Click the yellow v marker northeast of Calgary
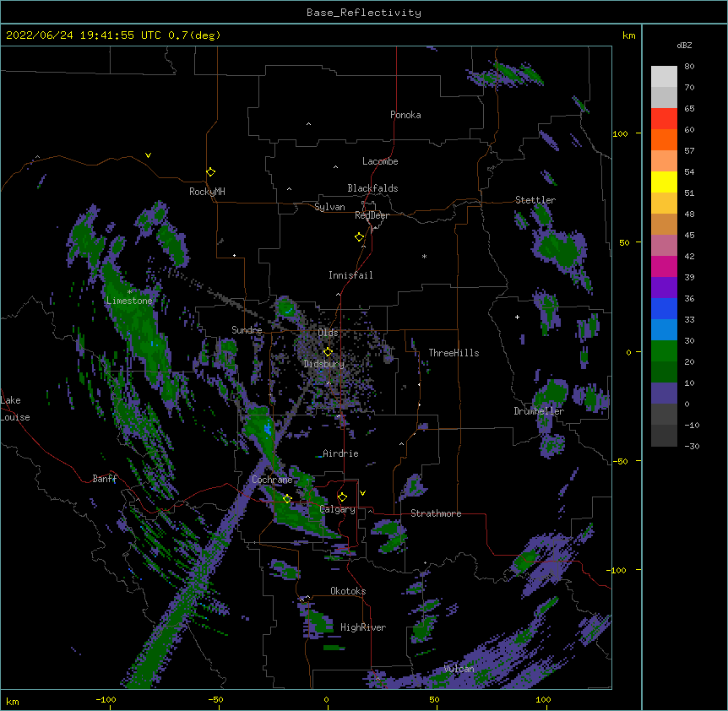The image size is (728, 711). (362, 493)
